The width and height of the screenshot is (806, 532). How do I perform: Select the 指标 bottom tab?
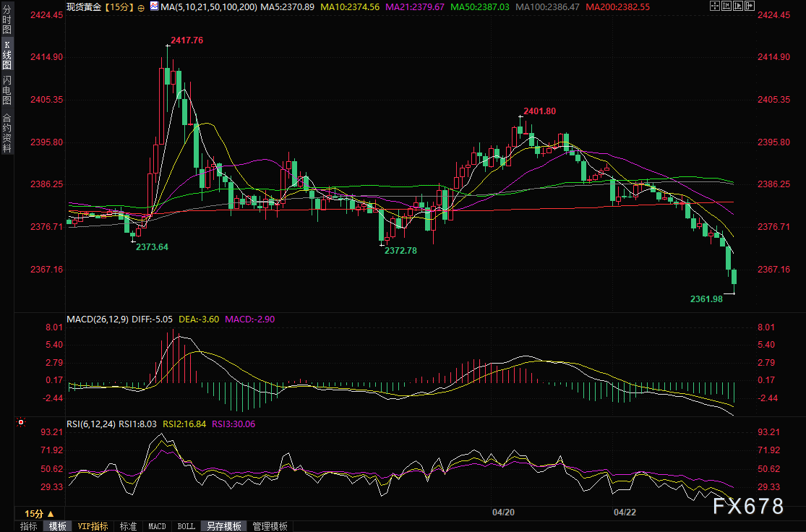[x=29, y=526]
